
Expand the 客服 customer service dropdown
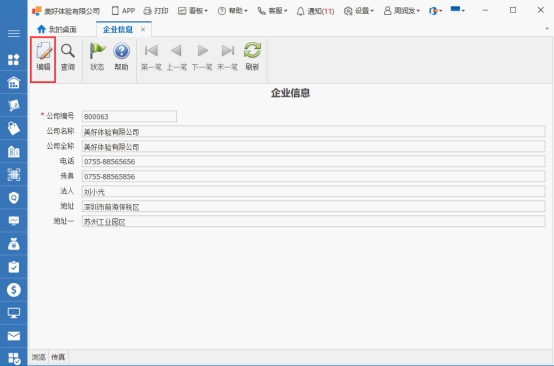272,11
